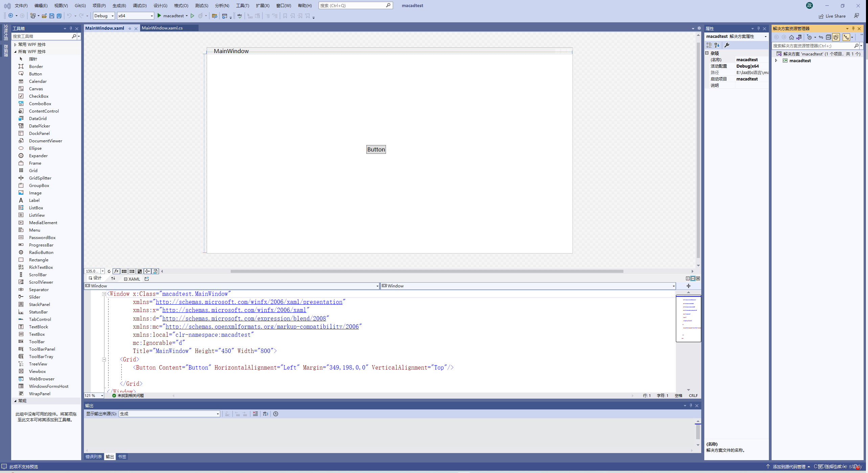The image size is (868, 473).
Task: Click the toolbox search field
Action: pyautogui.click(x=42, y=36)
